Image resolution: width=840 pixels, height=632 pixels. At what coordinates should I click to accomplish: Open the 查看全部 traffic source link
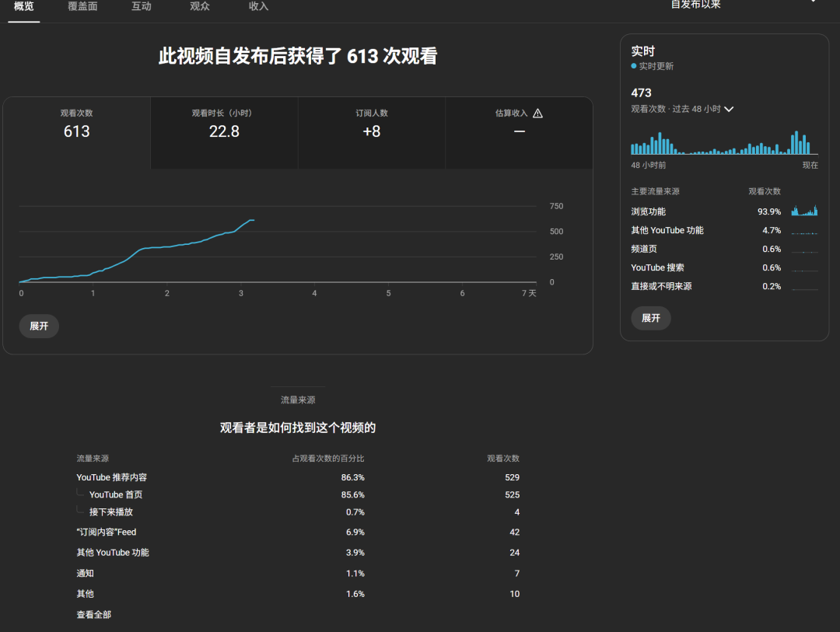93,614
